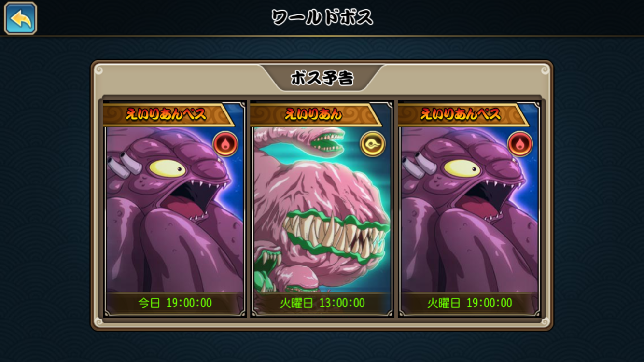Open the pink えいりあん boss artwork

(322, 210)
